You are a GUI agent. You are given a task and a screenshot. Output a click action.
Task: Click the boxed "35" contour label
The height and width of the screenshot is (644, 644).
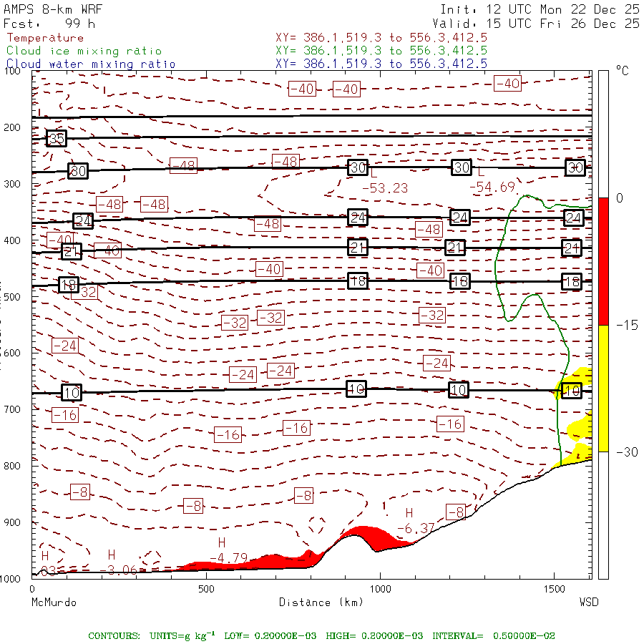coord(57,139)
